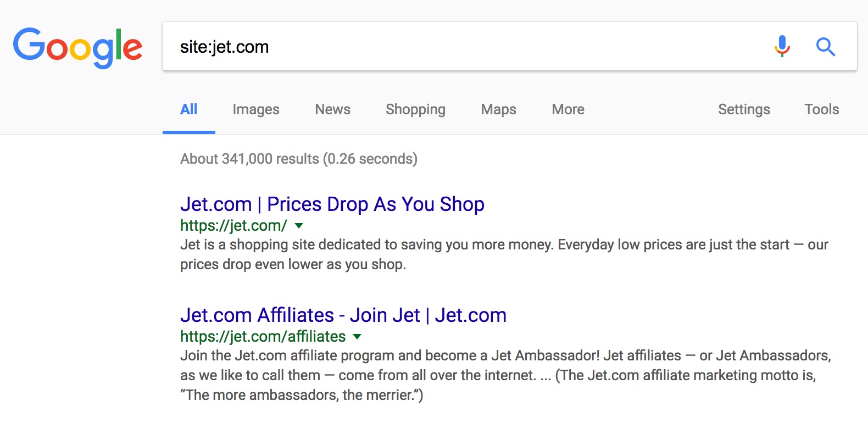Switch to the News tab
This screenshot has height=434, width=868.
[x=332, y=109]
